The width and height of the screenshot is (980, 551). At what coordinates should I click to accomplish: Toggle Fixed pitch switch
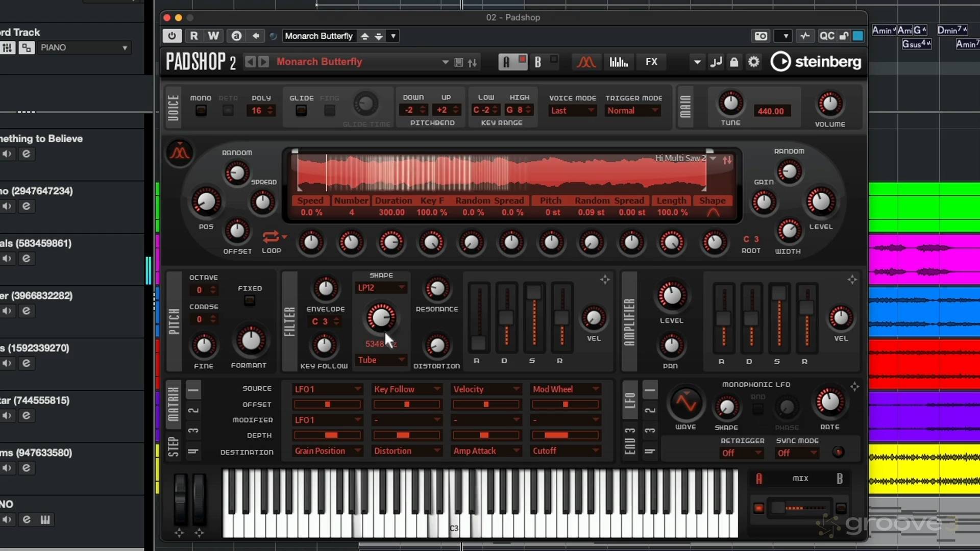[249, 300]
